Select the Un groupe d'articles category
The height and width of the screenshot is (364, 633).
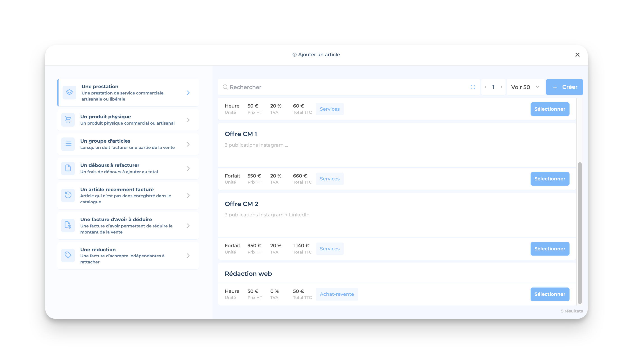pyautogui.click(x=128, y=144)
